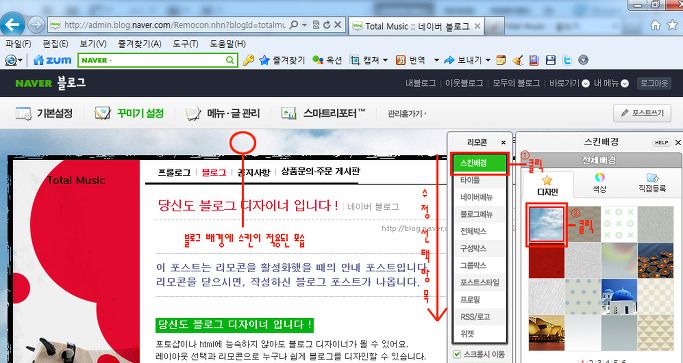Open the 도움말(H) menu
Screen dimensions: 683x363
(x=228, y=44)
